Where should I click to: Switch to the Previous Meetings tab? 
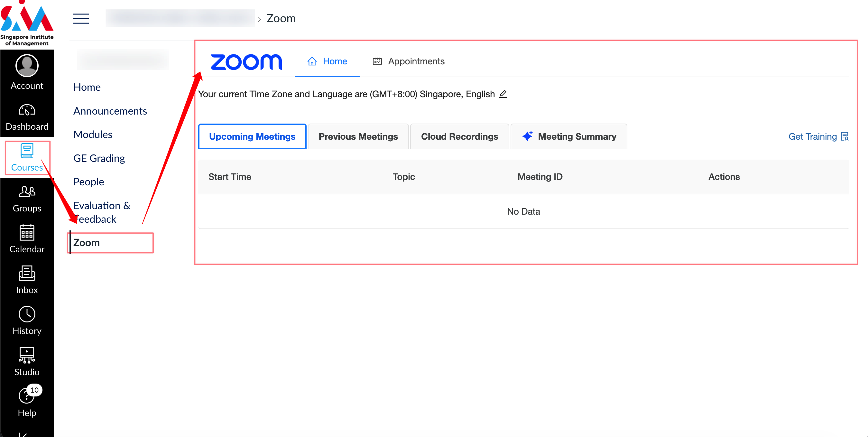[358, 136]
